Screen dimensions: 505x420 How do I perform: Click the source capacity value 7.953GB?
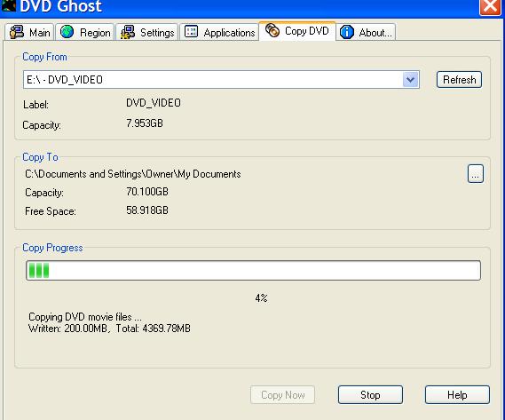[145, 123]
